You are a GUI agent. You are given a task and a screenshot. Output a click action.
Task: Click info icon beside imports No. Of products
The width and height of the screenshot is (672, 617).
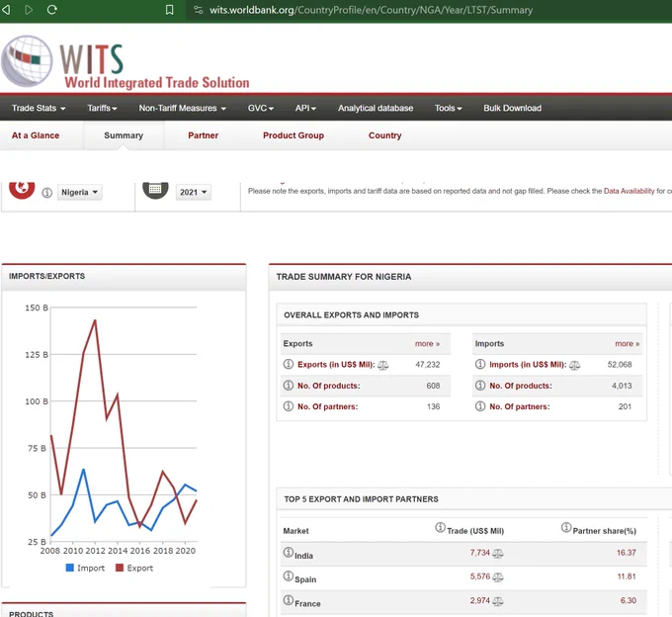click(x=480, y=385)
